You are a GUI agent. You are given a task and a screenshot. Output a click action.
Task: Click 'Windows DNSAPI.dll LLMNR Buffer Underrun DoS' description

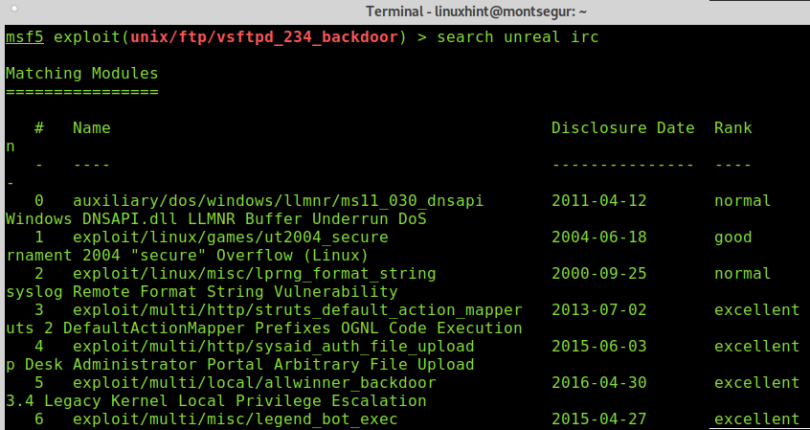pyautogui.click(x=216, y=219)
